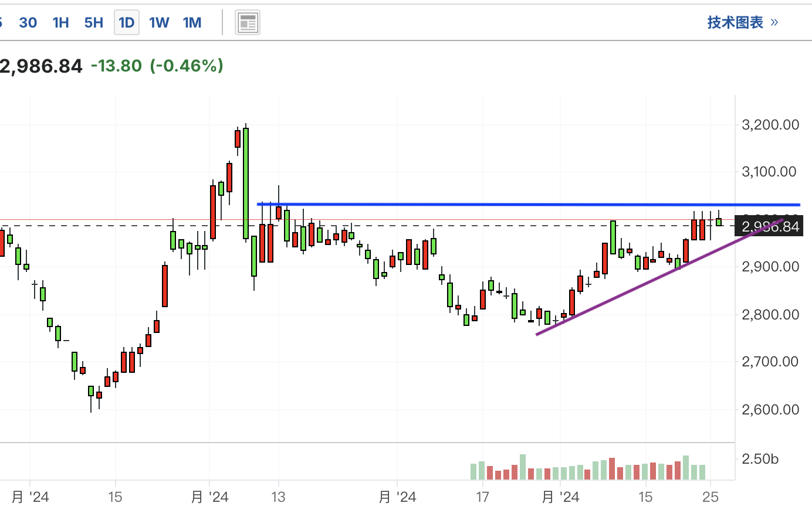The image size is (812, 510).
Task: Switch to the 1M monthly timeframe
Action: point(192,23)
